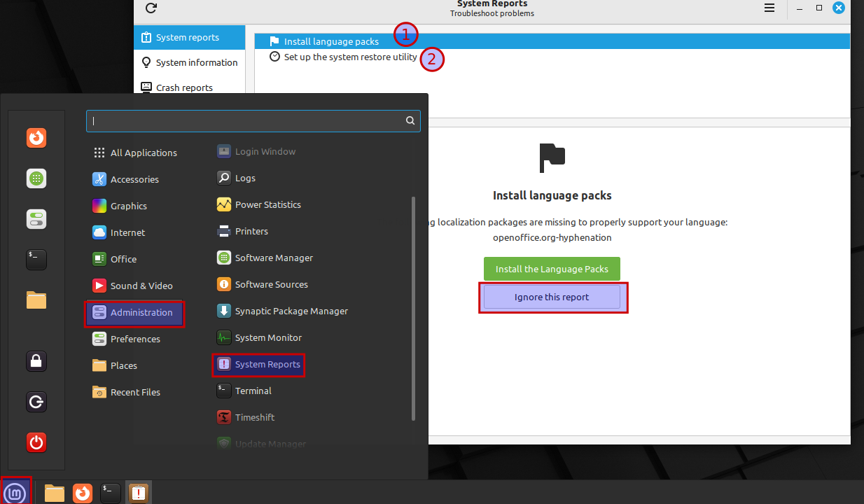The height and width of the screenshot is (504, 864).
Task: Select the Preferences category
Action: 134,339
